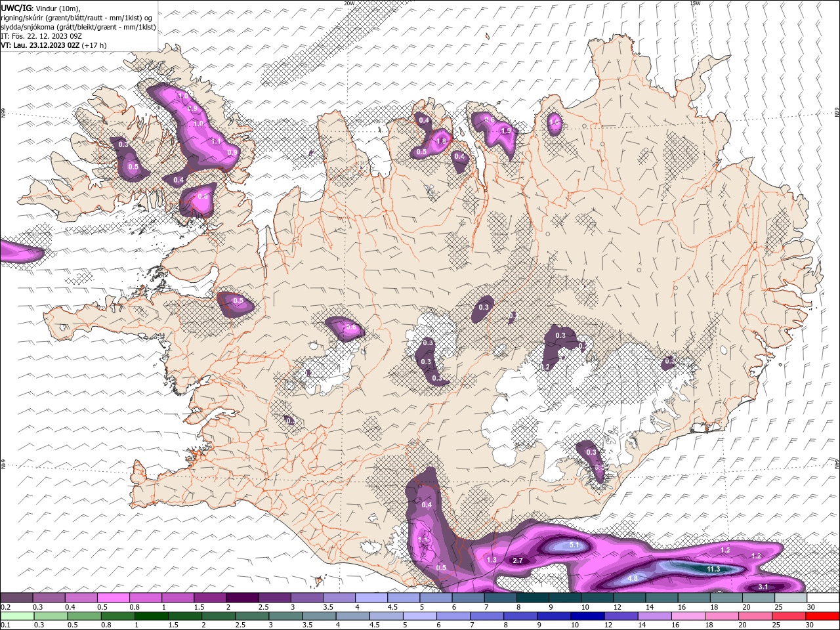Select the 1.8 value in the northern patch

click(441, 141)
